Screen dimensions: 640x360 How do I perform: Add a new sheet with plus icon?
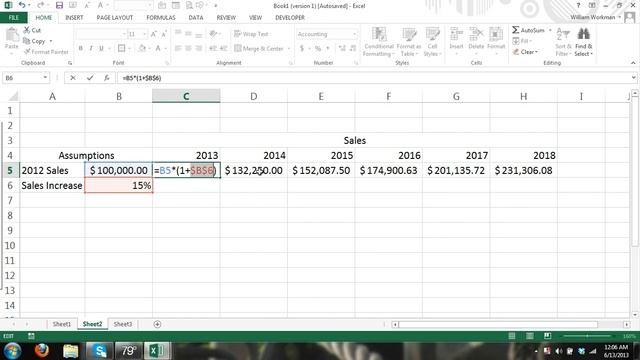[x=157, y=324]
